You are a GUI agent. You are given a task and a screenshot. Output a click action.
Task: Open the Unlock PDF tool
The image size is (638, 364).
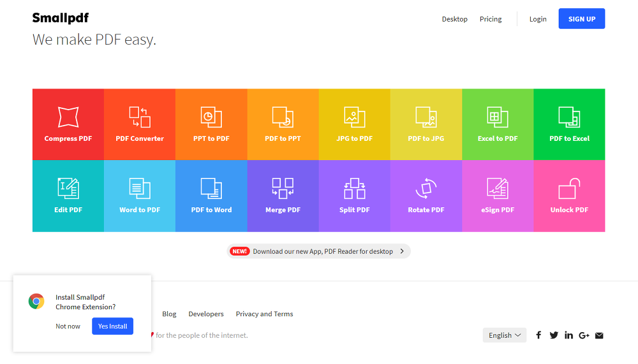pyautogui.click(x=569, y=196)
